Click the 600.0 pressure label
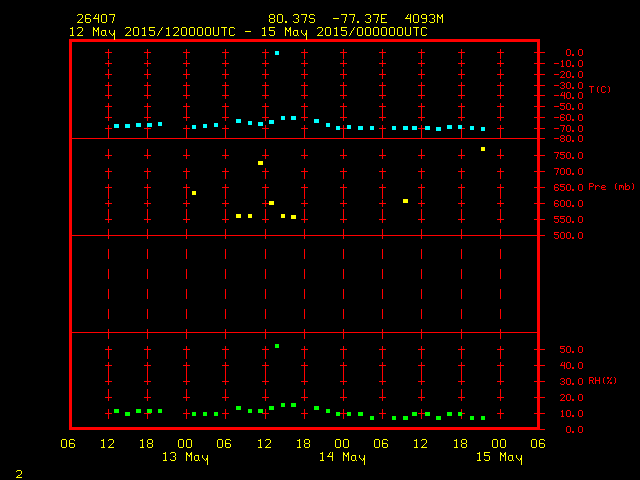Viewport: 640px width, 480px height. [x=569, y=204]
